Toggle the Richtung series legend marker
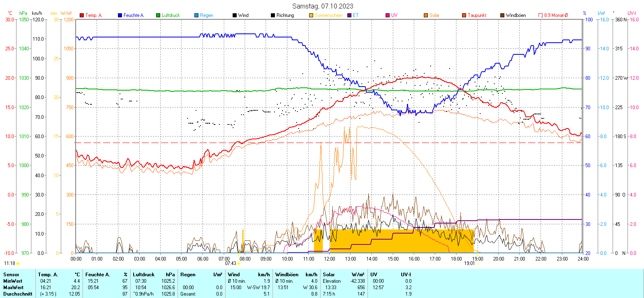Screen dimensions: 644x298 [x=273, y=15]
